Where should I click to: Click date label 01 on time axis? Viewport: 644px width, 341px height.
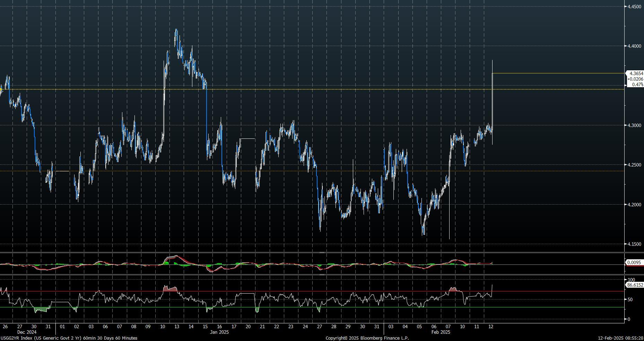(x=62, y=326)
